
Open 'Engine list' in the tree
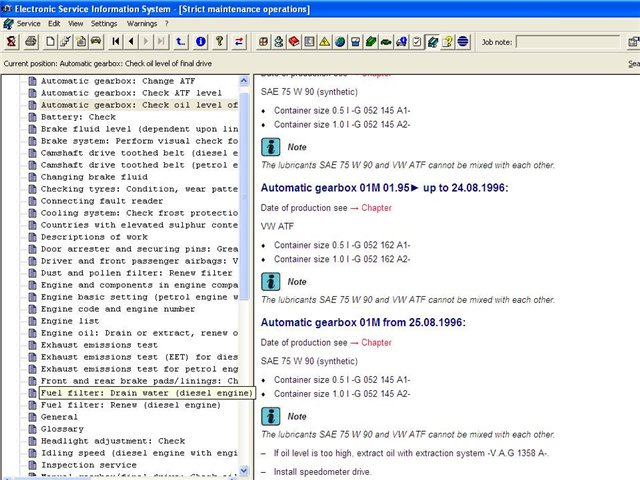click(70, 321)
